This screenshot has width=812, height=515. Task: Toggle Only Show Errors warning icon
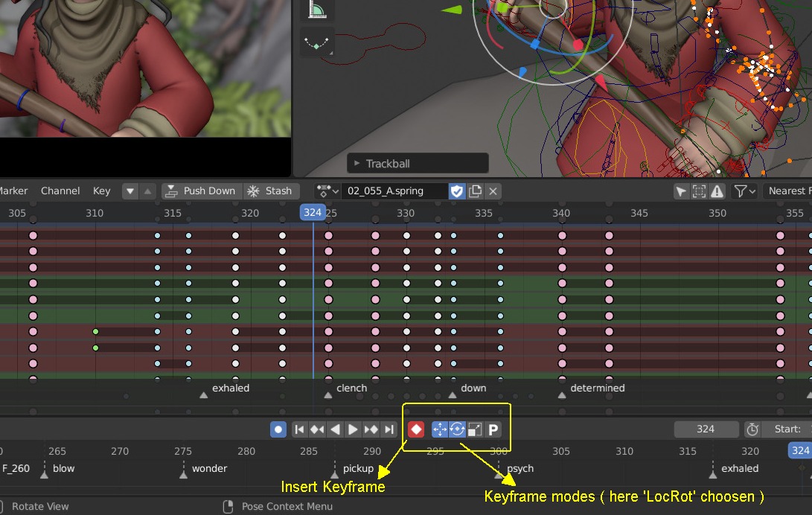(x=717, y=191)
